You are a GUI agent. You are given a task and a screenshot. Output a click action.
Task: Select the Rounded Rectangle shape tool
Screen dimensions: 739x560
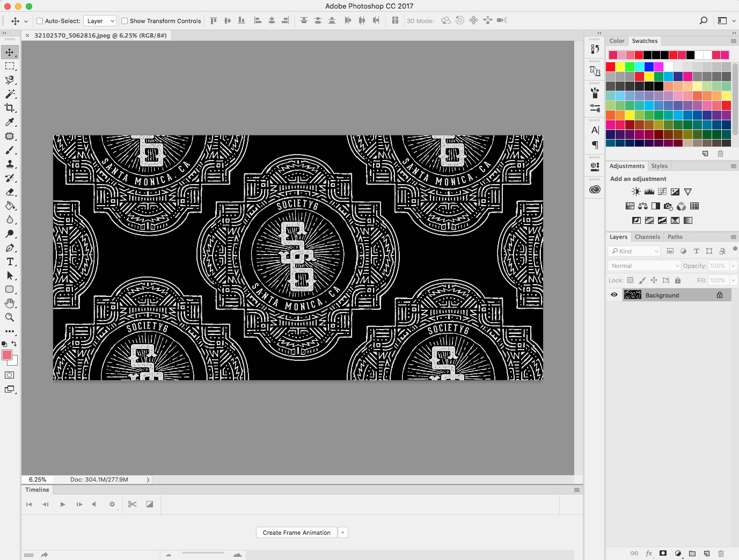click(10, 289)
